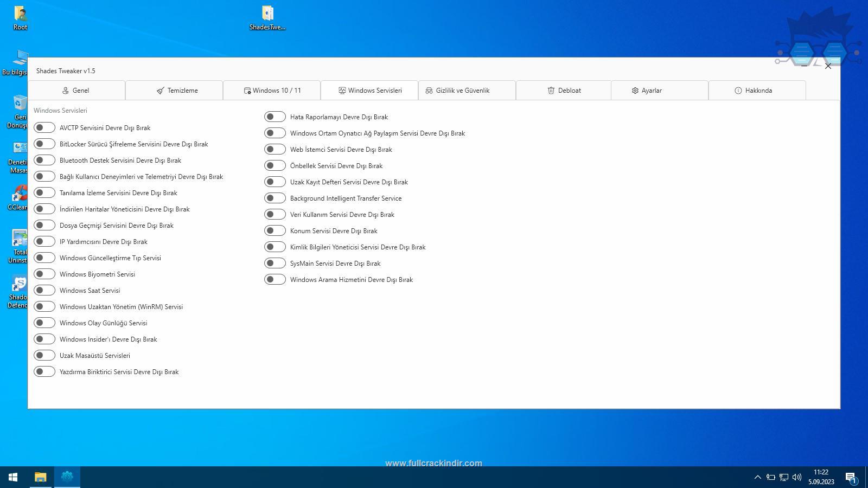Toggle Windows Insider'ı Devre Dışı Bırak
Viewport: 868px width, 488px height.
click(x=44, y=339)
